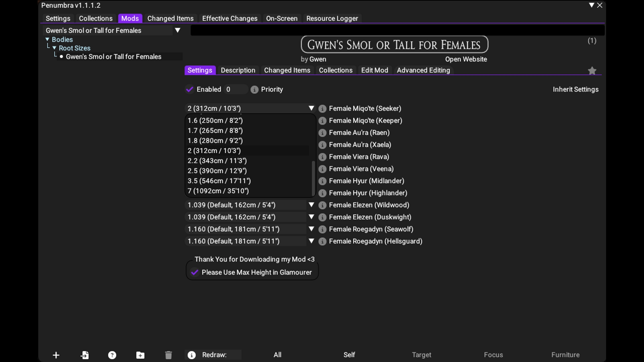644x362 pixels.
Task: Click the Inherit Settings button
Action: pyautogui.click(x=576, y=89)
